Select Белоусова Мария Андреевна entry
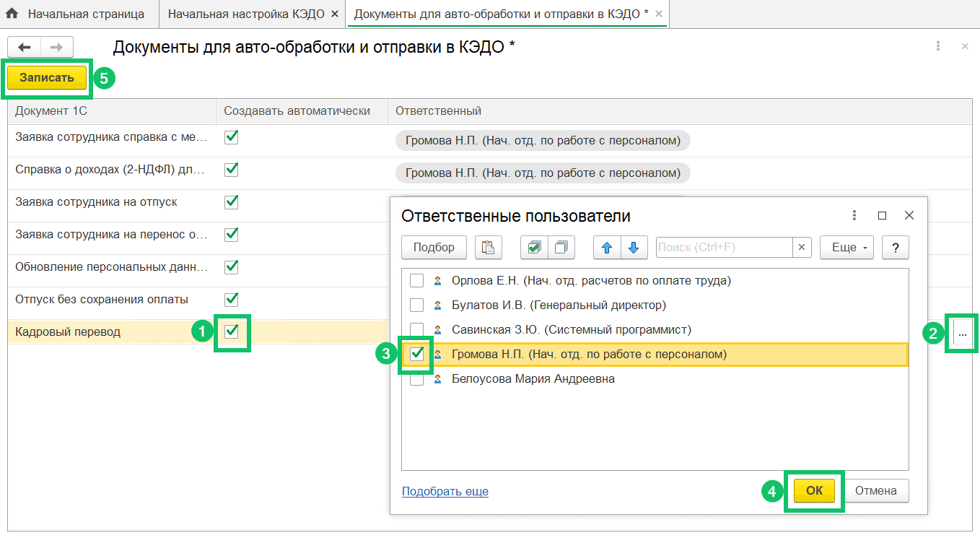 tap(533, 379)
